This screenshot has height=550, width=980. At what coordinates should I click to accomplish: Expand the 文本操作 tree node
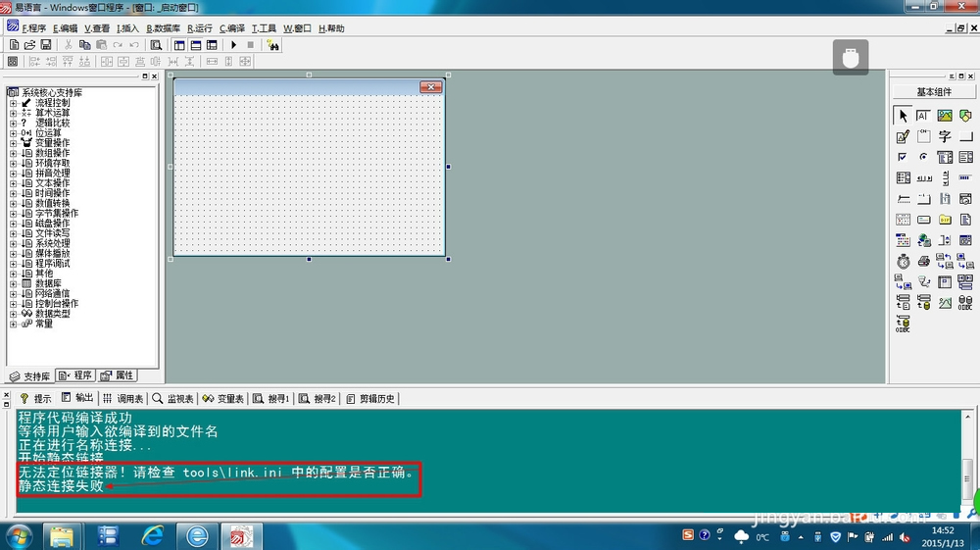13,183
